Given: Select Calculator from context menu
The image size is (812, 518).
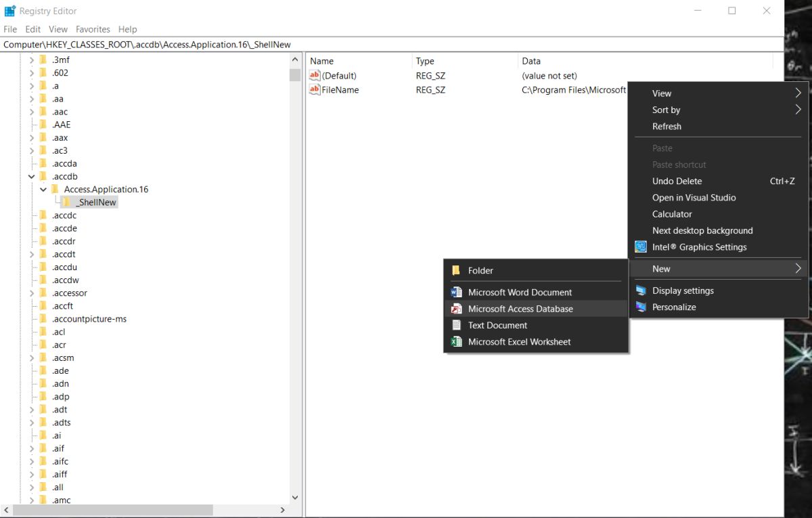Looking at the screenshot, I should click(x=719, y=214).
